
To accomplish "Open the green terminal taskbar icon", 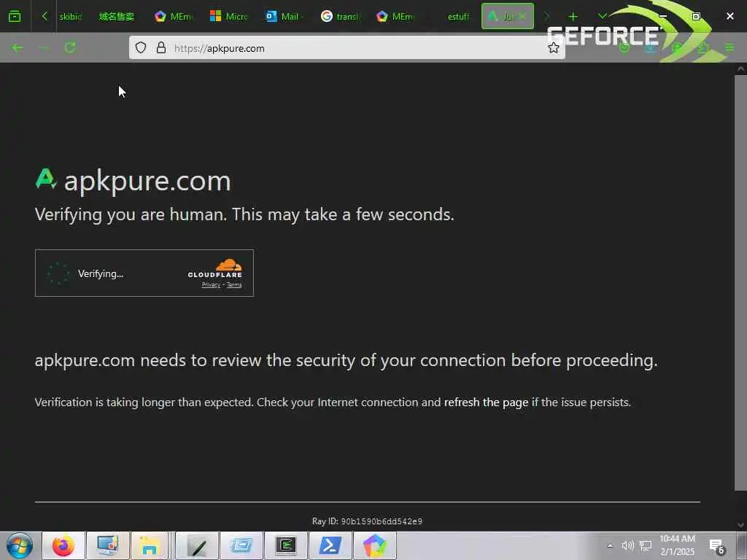I will coord(286,545).
